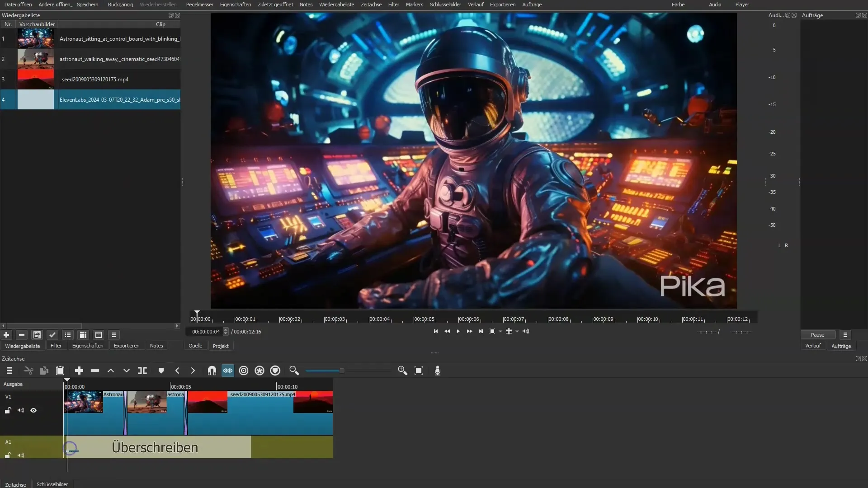Viewport: 868px width, 488px height.
Task: Open Schlüsselbilder in the top toolbar
Action: point(445,5)
